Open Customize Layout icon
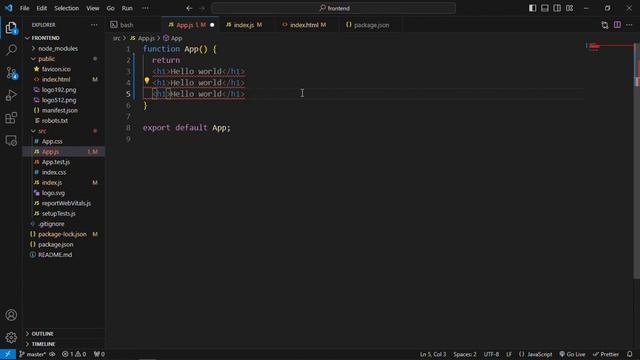Viewport: 640px width, 360px height. tap(569, 8)
